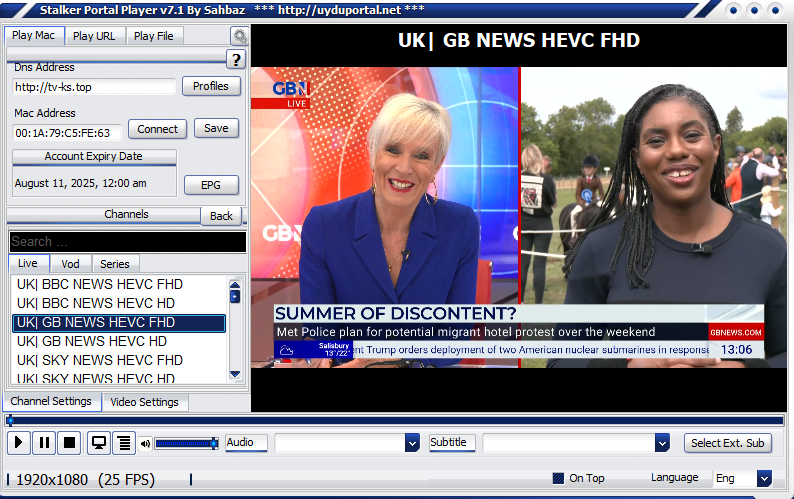Click the August 11, 2025 expiry value
The height and width of the screenshot is (499, 794).
[81, 183]
